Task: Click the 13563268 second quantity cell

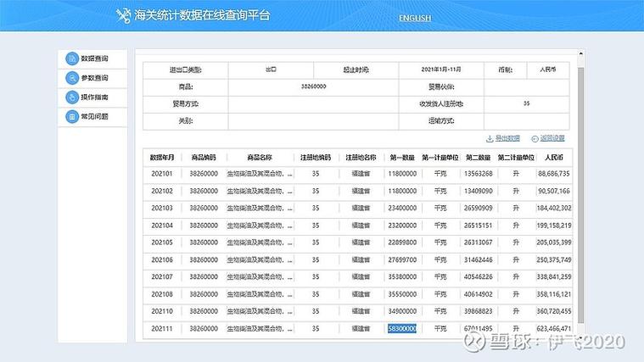Action: coord(478,174)
